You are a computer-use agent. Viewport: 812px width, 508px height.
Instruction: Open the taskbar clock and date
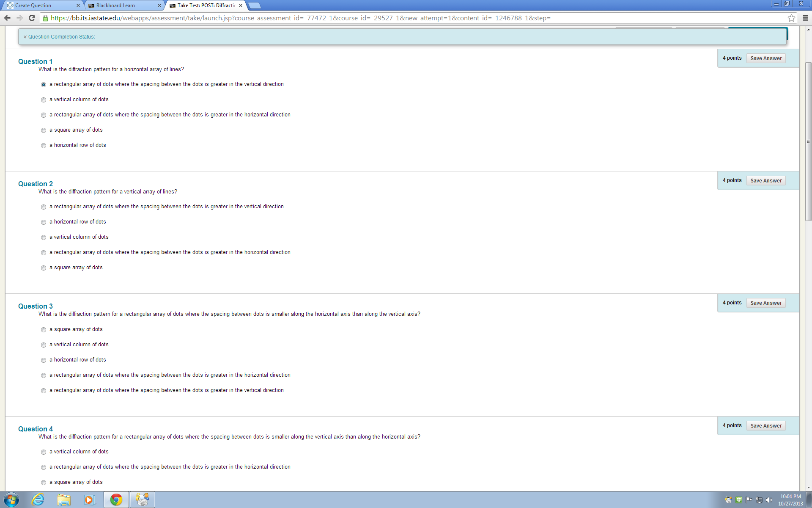(x=790, y=500)
